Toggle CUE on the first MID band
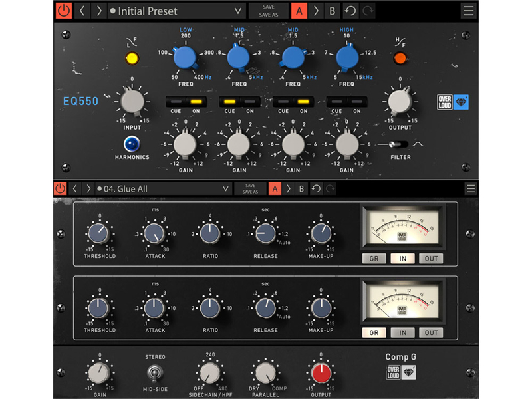The height and width of the screenshot is (399, 532). 229,102
